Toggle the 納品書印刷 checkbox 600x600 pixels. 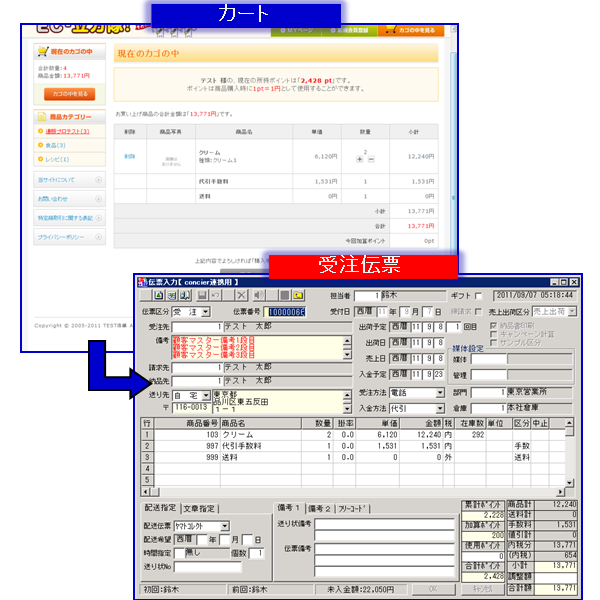[x=494, y=326]
